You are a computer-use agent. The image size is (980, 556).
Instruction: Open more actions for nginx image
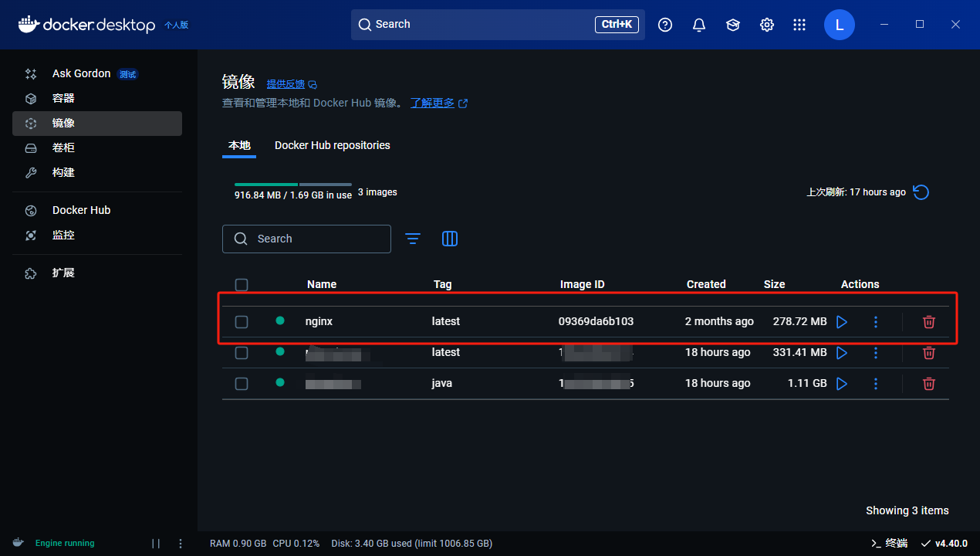click(875, 321)
